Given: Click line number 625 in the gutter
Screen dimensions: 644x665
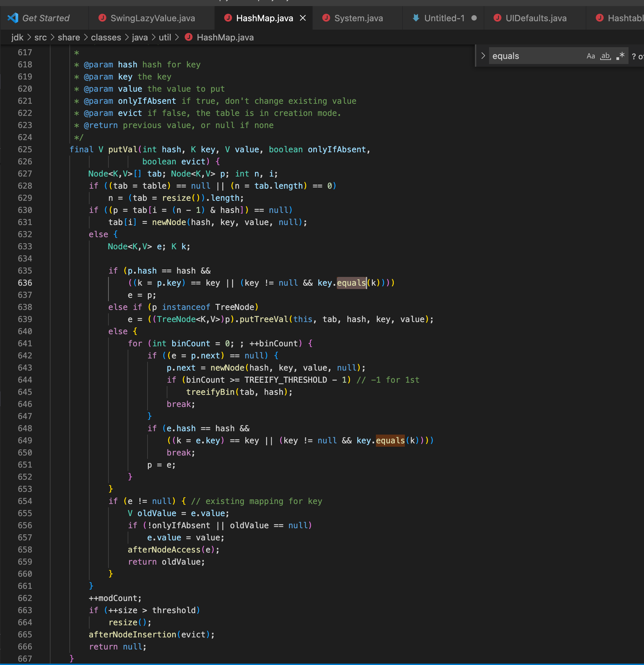Looking at the screenshot, I should tap(25, 150).
